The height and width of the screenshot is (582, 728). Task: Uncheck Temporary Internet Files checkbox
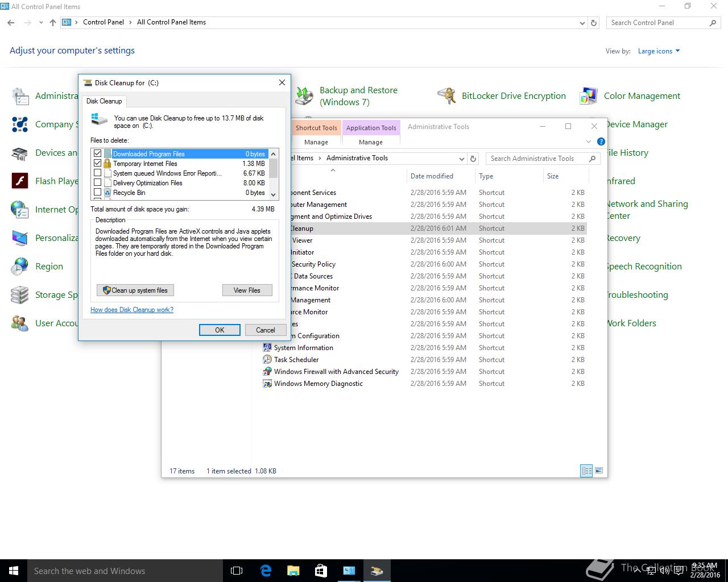[x=98, y=163]
